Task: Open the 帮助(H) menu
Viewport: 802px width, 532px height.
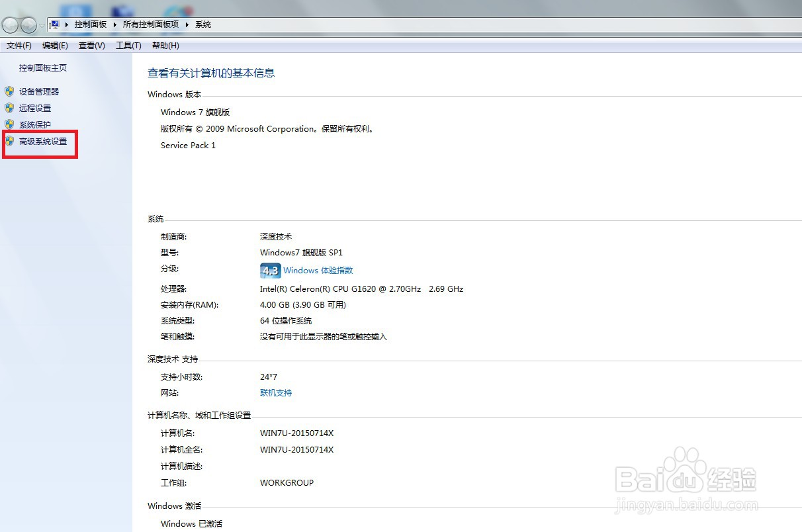Action: pyautogui.click(x=165, y=46)
